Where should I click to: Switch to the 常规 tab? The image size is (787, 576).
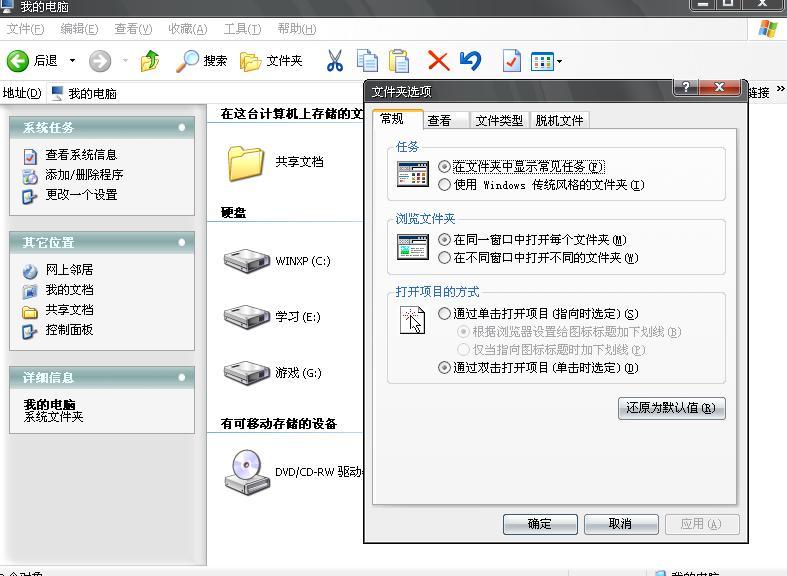398,119
